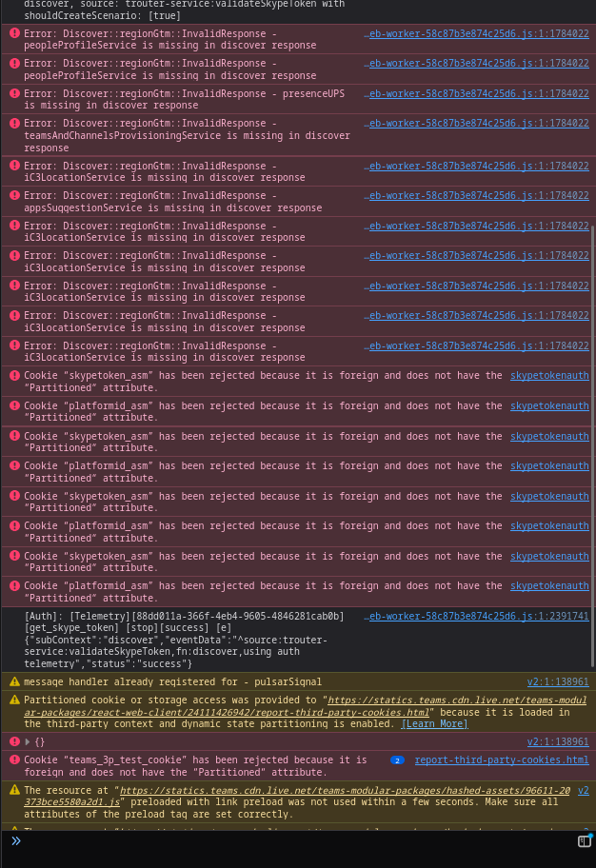The width and height of the screenshot is (596, 868).
Task: Click error icon on appsSuggestionService message
Action: click(x=15, y=195)
